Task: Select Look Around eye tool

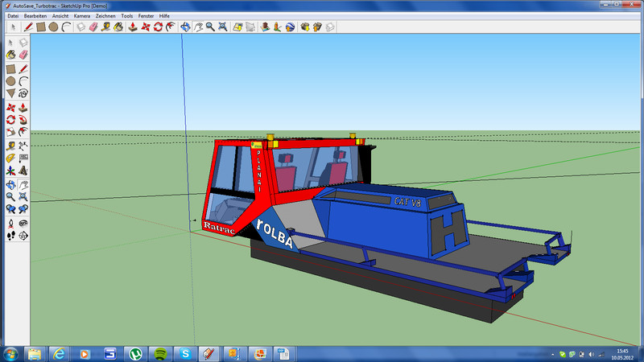Action: pyautogui.click(x=23, y=224)
